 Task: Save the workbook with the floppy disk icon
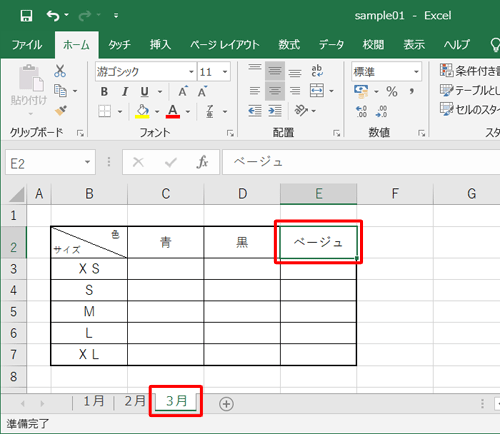(26, 16)
